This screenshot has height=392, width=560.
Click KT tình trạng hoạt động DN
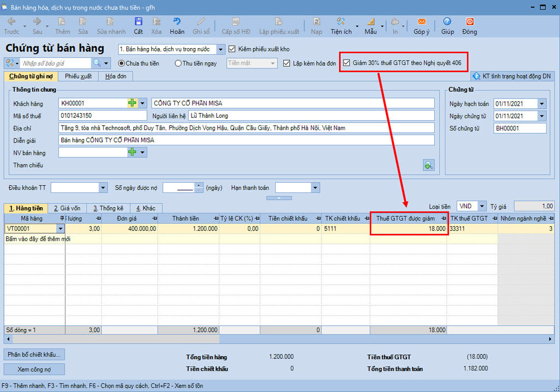(x=512, y=76)
